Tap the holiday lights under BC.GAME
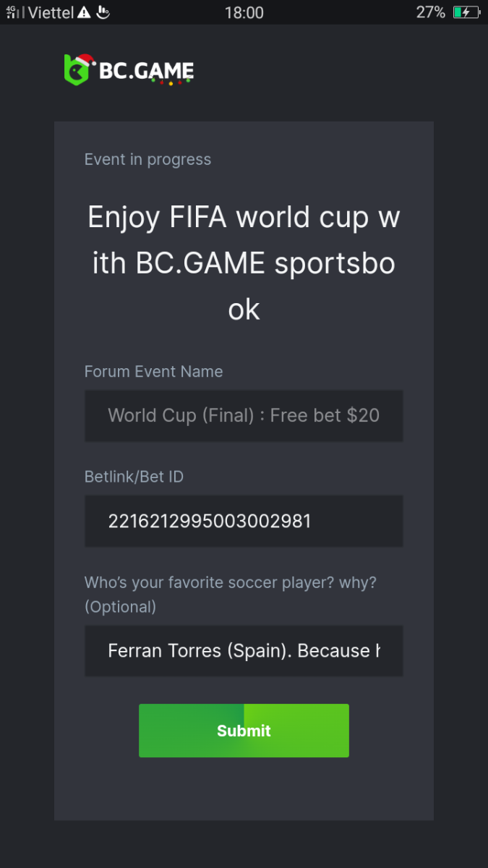This screenshot has height=868, width=488. (x=171, y=82)
